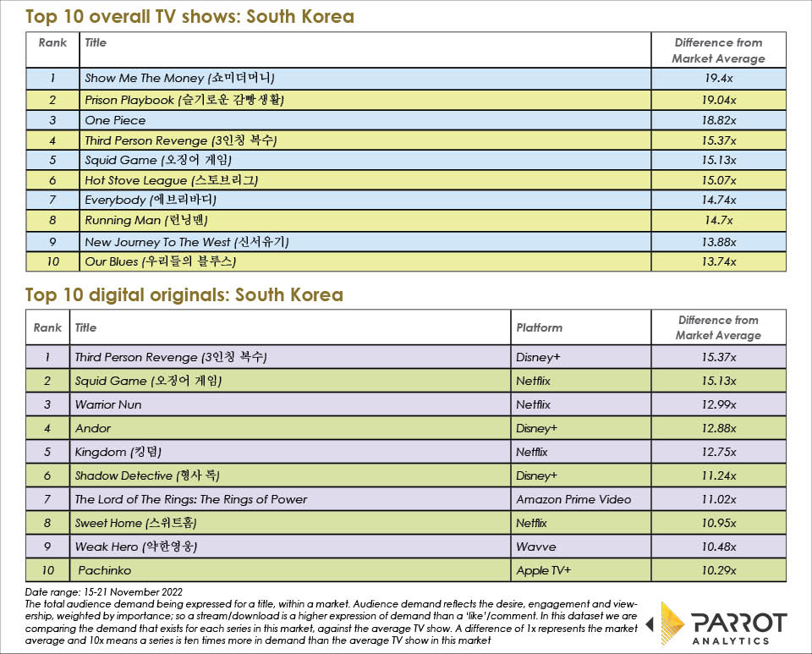Select the 14.7x value for Running Man

(x=719, y=220)
